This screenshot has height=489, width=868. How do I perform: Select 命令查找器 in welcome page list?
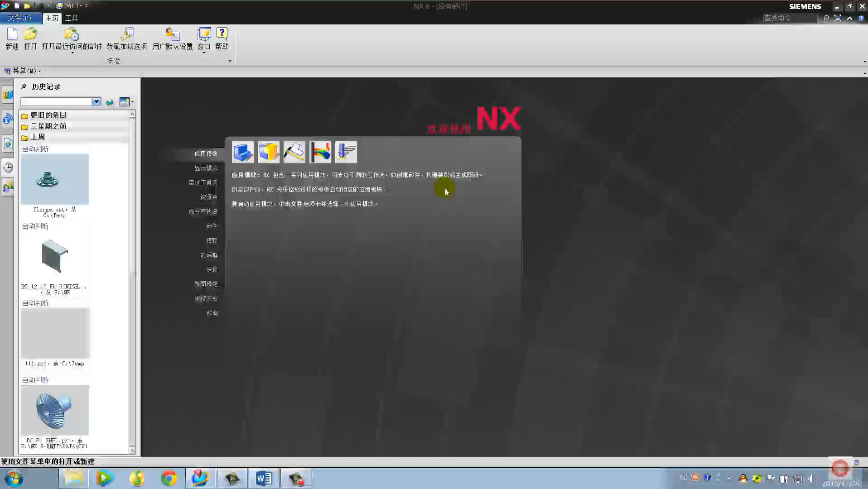click(x=203, y=211)
